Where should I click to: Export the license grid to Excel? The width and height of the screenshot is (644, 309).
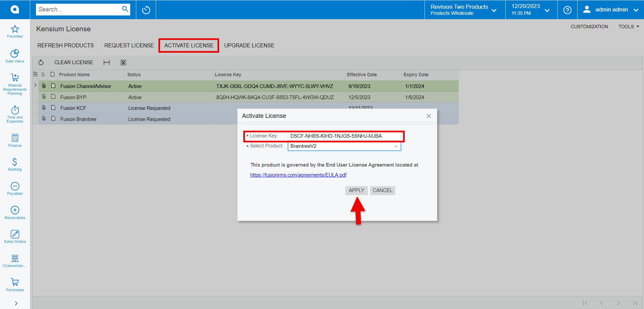[123, 62]
